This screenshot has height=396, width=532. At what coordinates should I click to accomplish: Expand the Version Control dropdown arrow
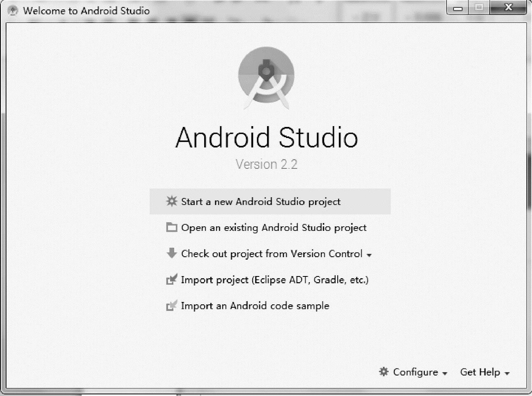tap(369, 255)
